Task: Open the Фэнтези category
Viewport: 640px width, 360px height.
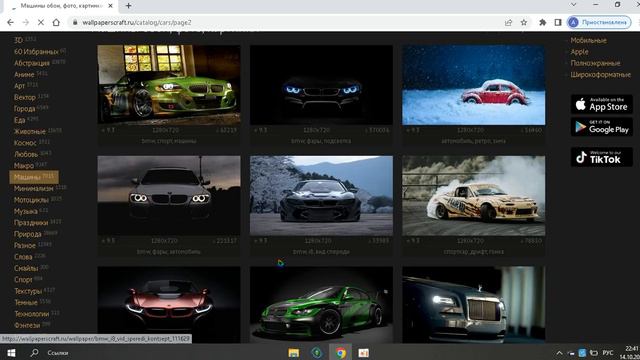Action: (x=27, y=325)
